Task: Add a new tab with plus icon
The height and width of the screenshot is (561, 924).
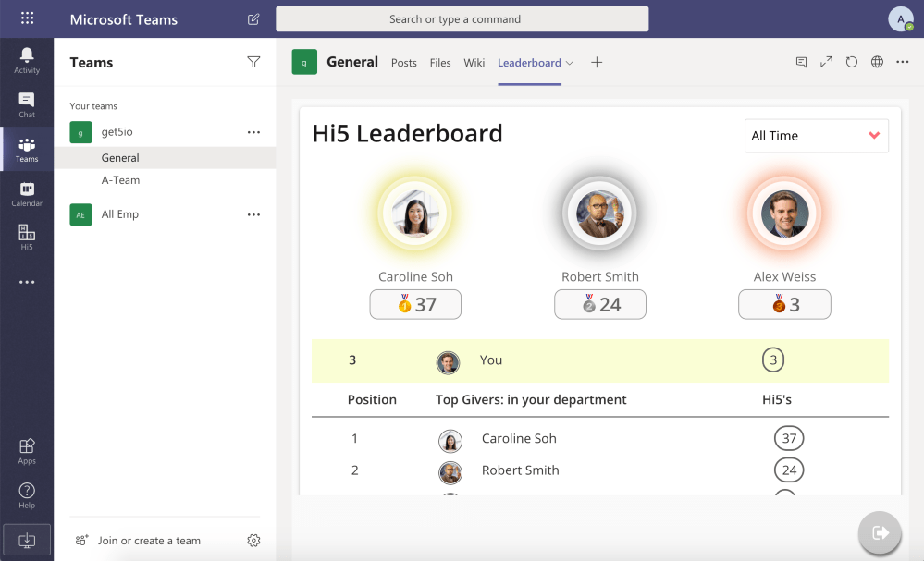Action: (597, 63)
